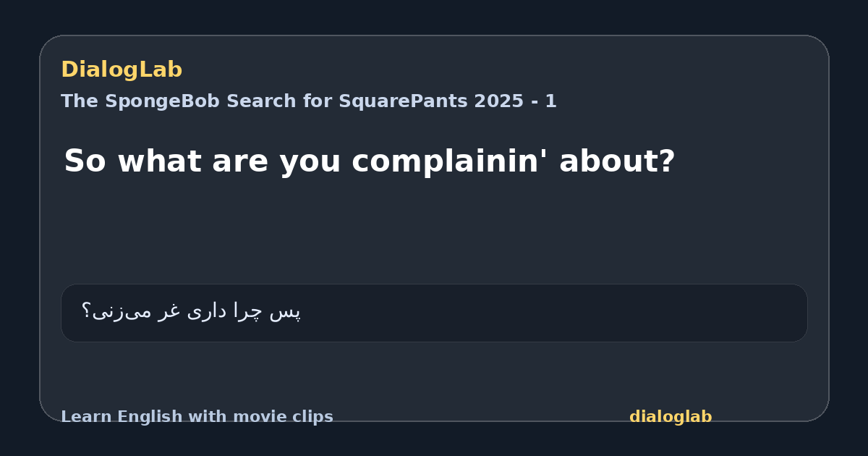The width and height of the screenshot is (868, 456).
Task: Click the Persian question mark "؟"
Action: pos(85,312)
